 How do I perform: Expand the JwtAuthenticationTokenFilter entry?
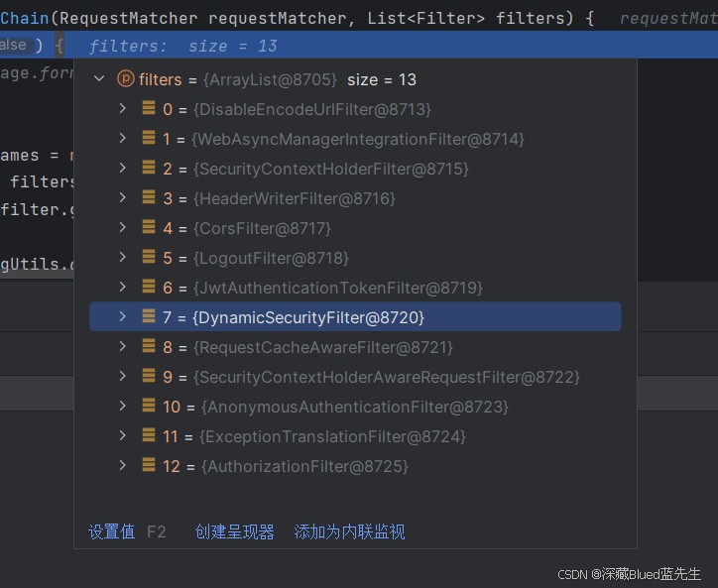coord(122,287)
